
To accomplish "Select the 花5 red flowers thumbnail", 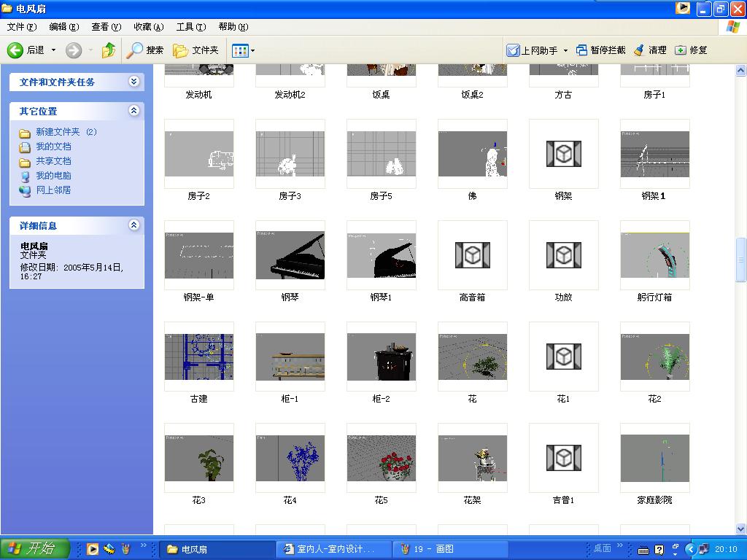I will 381,458.
